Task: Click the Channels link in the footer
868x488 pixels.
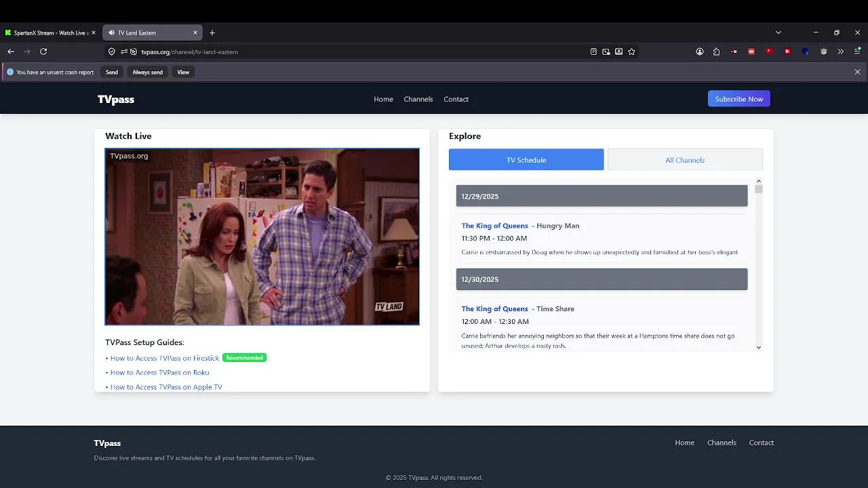Action: (x=722, y=443)
